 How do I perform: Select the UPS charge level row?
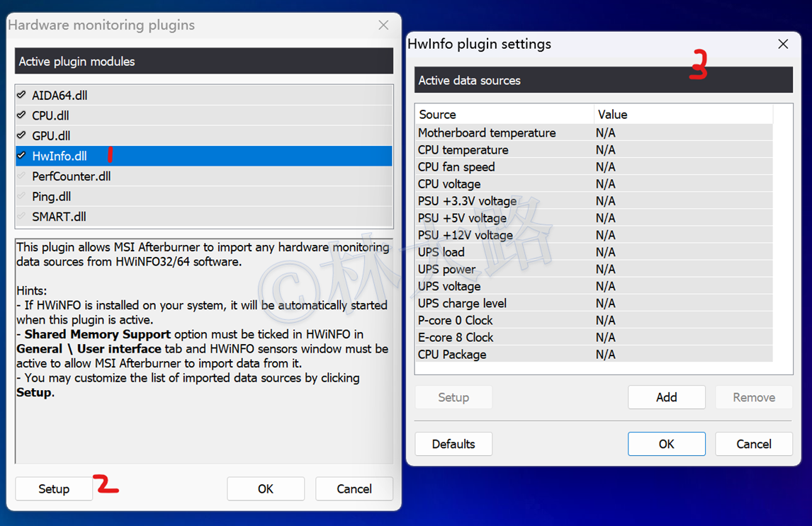pos(594,304)
